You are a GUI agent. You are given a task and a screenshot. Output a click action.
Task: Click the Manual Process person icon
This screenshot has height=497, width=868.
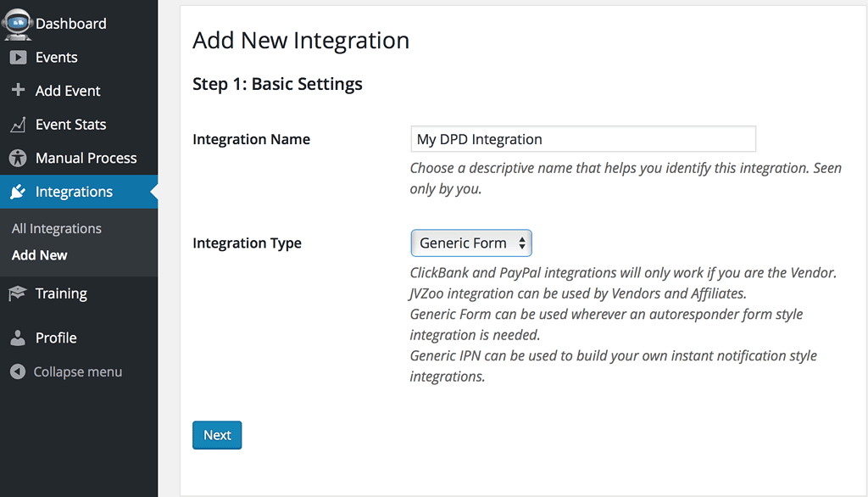pos(17,159)
